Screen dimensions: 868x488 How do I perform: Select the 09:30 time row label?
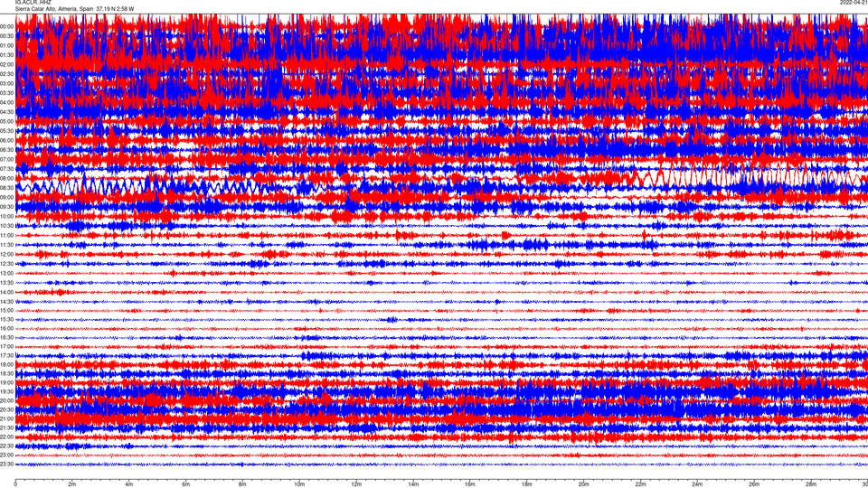(x=6, y=206)
